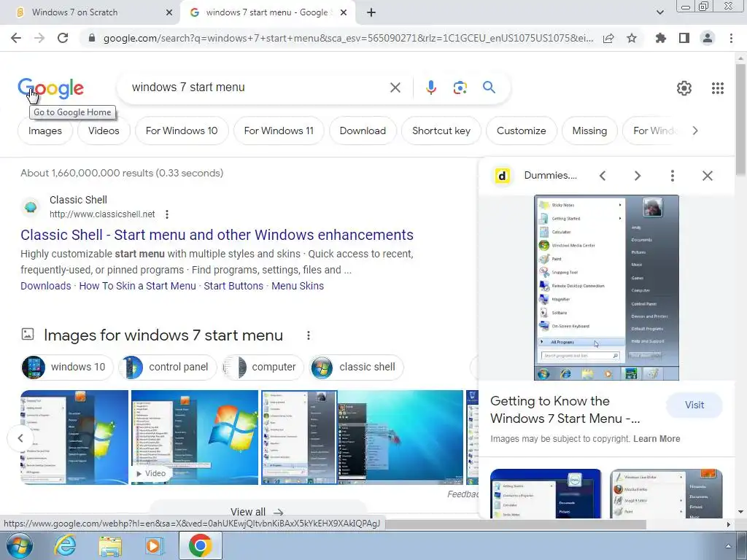Open the Start Buttons sitelink
This screenshot has height=560, width=747.
[x=233, y=286]
